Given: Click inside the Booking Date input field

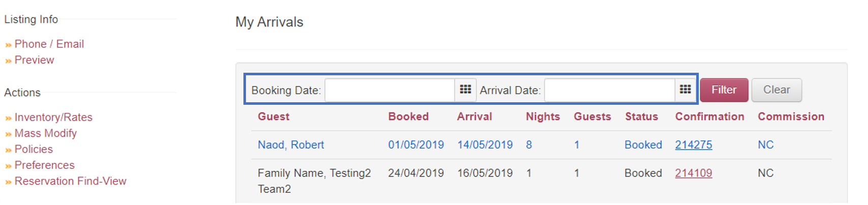Looking at the screenshot, I should [x=390, y=90].
